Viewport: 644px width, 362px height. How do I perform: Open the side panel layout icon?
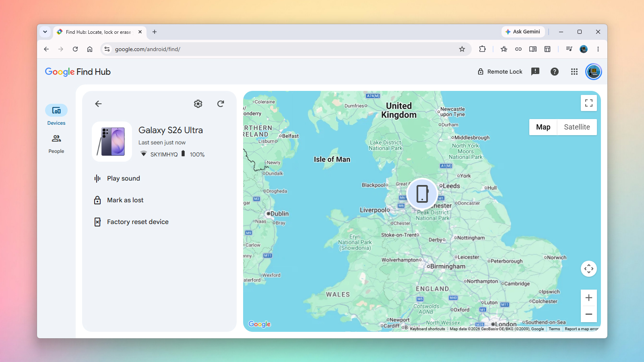click(x=547, y=49)
